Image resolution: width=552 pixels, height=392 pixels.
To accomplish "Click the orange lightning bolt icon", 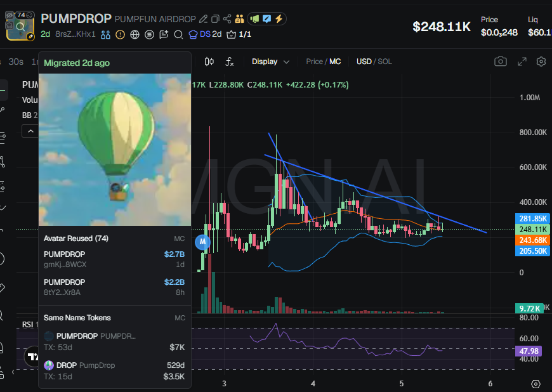I will coord(279,18).
